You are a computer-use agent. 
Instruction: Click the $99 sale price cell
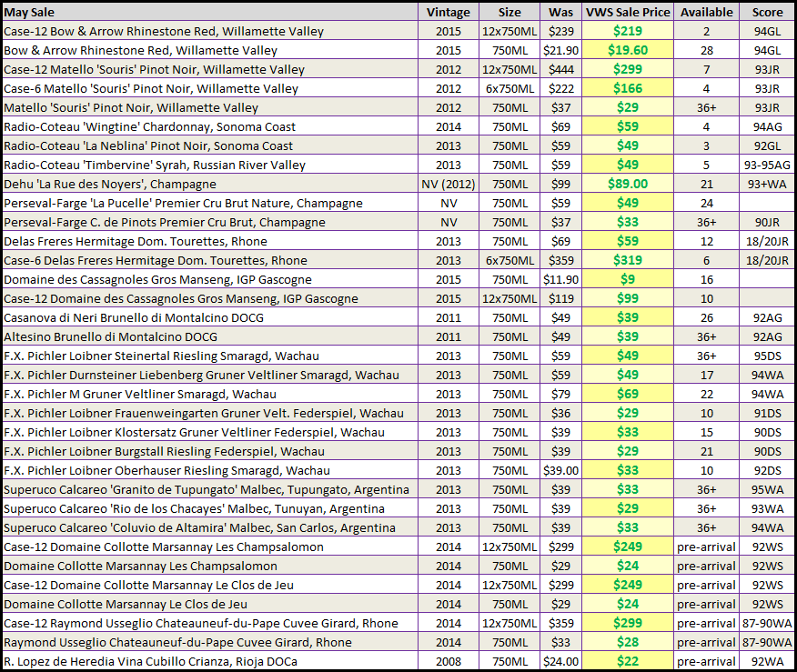[x=628, y=298]
